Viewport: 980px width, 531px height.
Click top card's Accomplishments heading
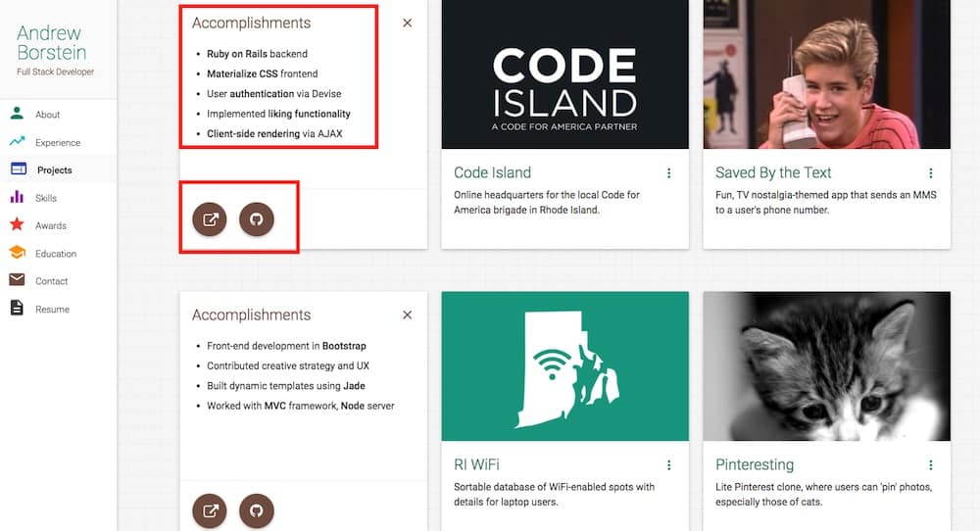pos(251,24)
